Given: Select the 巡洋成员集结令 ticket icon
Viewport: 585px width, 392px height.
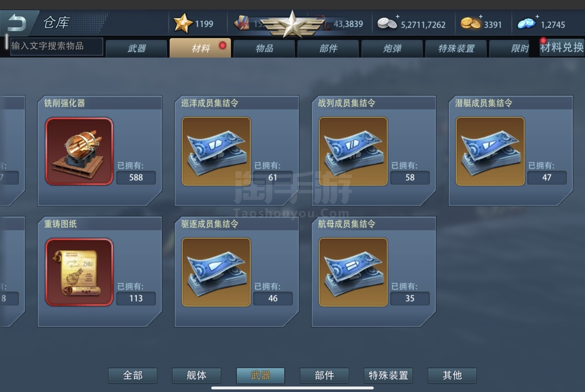Looking at the screenshot, I should (216, 151).
